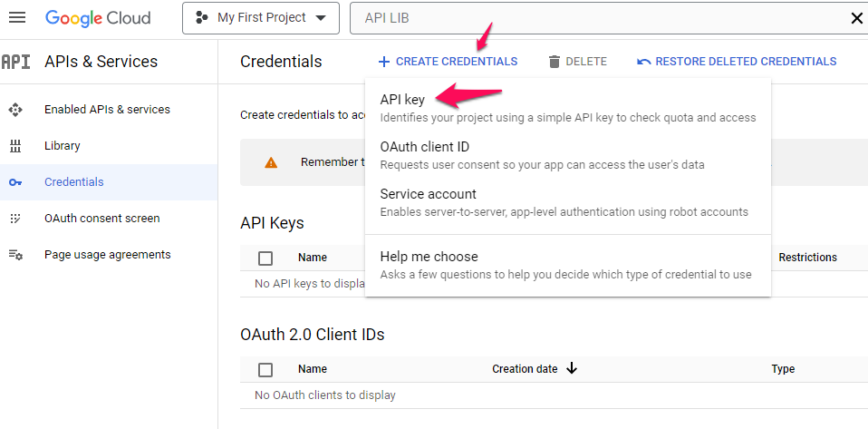Open the My First Project dropdown
868x429 pixels.
tap(261, 18)
